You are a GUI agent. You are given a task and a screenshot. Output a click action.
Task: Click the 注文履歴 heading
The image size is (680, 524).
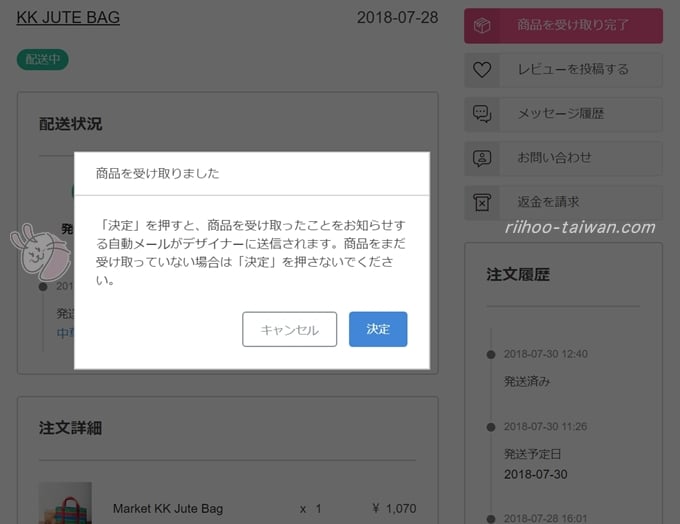pos(518,275)
